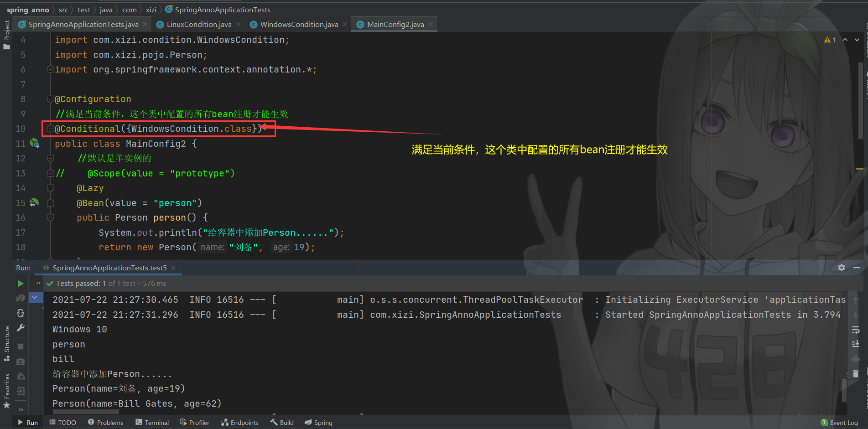This screenshot has width=868, height=429.
Task: Toggle scroll-to-end in test console
Action: point(856,345)
